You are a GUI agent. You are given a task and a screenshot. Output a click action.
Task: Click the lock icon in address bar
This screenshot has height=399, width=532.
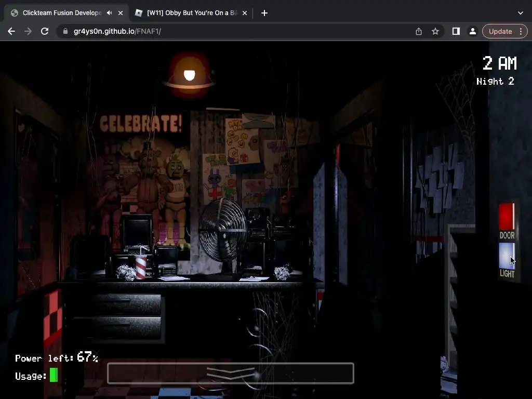pos(65,31)
